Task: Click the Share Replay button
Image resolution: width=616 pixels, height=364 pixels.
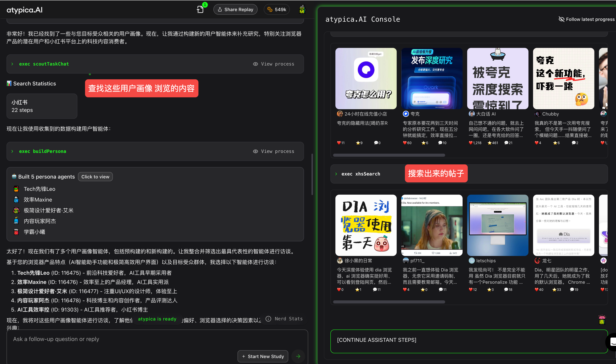Action: [x=235, y=9]
